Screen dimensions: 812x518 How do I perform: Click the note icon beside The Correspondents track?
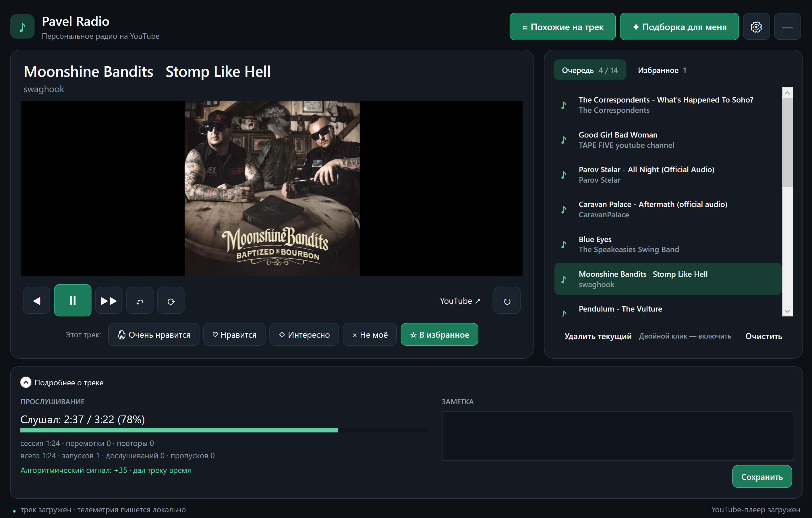tap(563, 105)
